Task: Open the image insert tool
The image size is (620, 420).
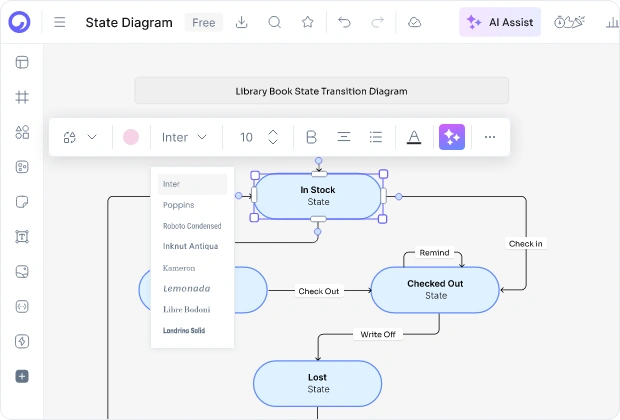Action: tap(22, 272)
